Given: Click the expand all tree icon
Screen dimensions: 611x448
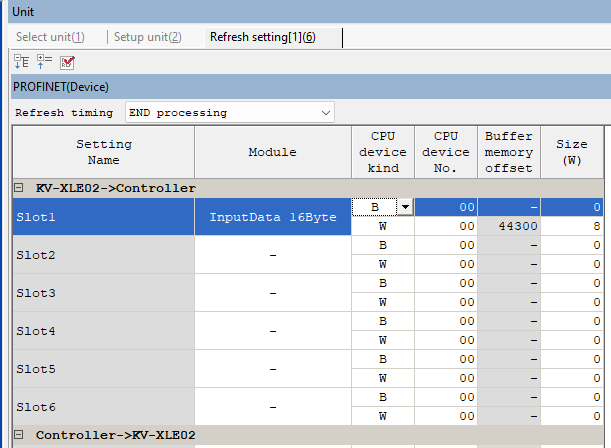Looking at the screenshot, I should pyautogui.click(x=21, y=62).
